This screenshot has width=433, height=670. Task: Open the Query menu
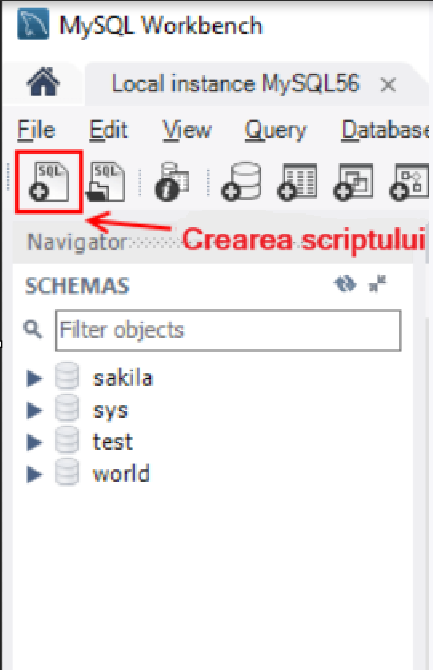pos(276,130)
